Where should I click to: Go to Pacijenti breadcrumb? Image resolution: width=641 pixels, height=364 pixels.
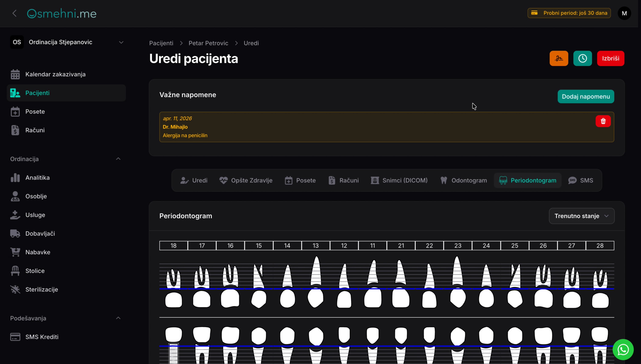[x=161, y=43]
